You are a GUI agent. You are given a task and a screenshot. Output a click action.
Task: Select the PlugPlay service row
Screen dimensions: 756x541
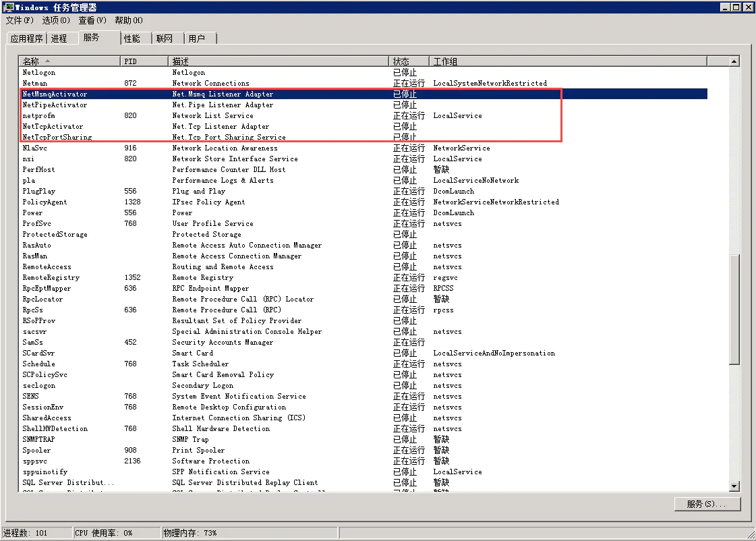pos(363,191)
